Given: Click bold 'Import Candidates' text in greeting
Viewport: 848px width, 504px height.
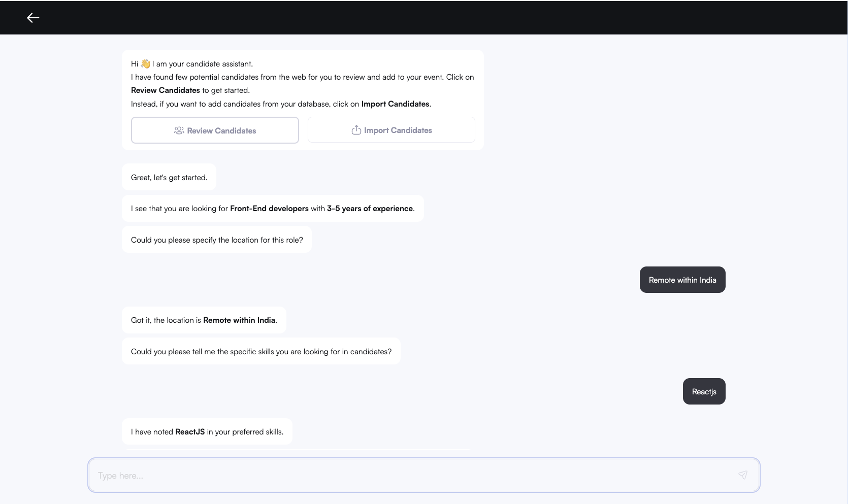Looking at the screenshot, I should (x=395, y=104).
